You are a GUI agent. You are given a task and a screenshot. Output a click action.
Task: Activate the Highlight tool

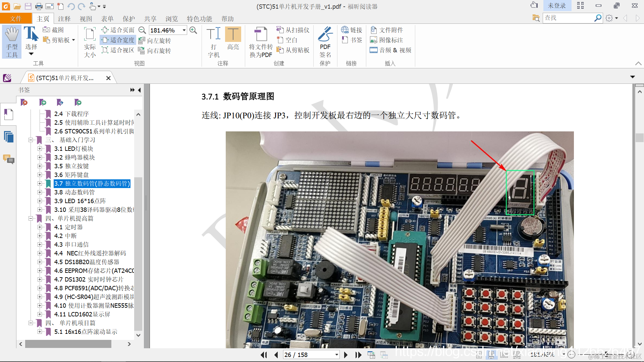click(x=233, y=39)
